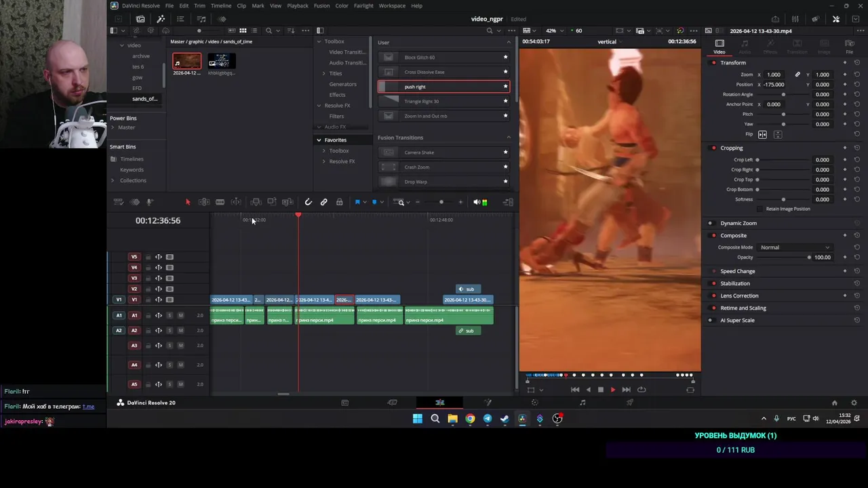Adjust the timeline zoom slider handle
The image size is (868, 488).
click(441, 202)
